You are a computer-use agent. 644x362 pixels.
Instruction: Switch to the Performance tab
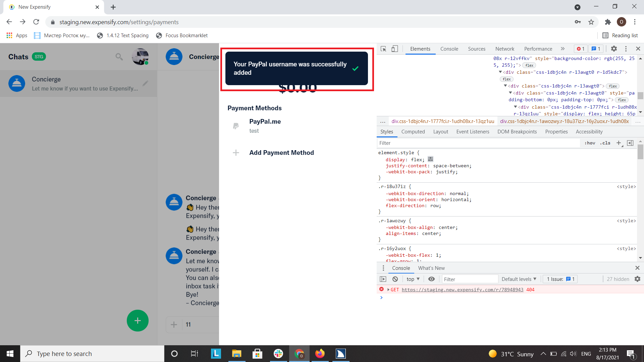click(538, 49)
